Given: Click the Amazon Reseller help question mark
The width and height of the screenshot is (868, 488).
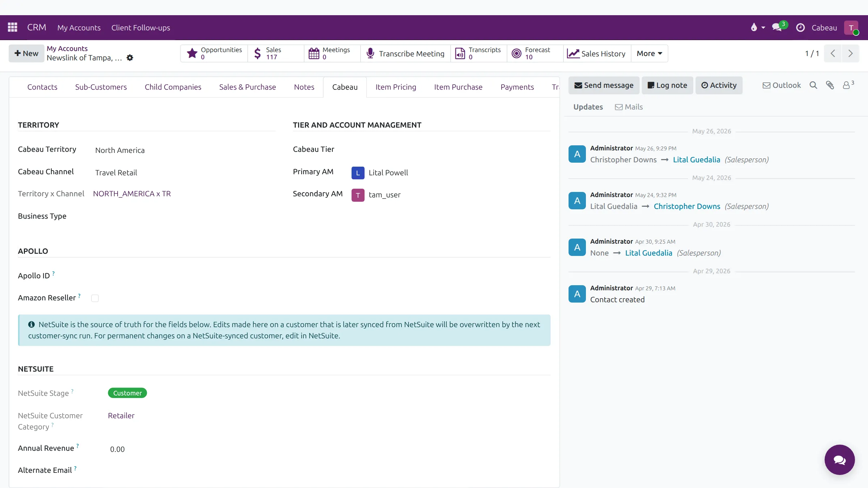Looking at the screenshot, I should coord(80,296).
